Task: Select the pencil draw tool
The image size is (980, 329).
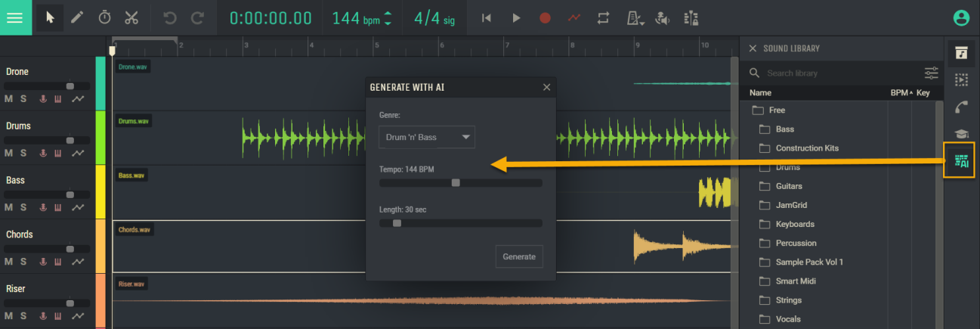Action: tap(77, 17)
